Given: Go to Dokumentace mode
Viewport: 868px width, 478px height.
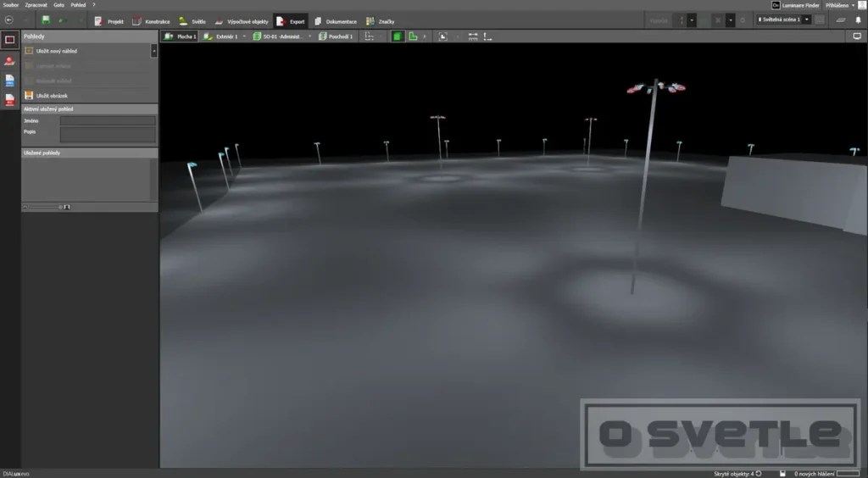Looking at the screenshot, I should click(336, 21).
